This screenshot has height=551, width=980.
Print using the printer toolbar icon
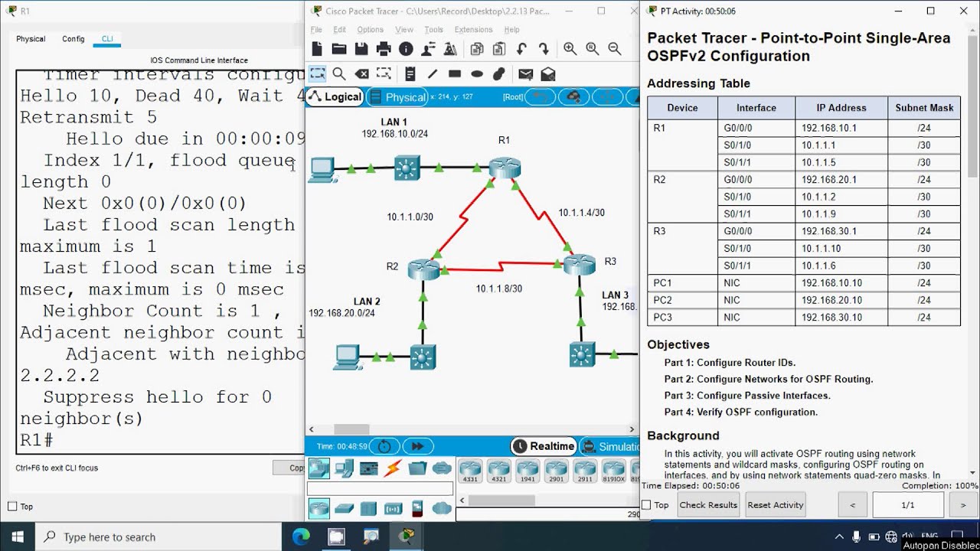(x=384, y=49)
